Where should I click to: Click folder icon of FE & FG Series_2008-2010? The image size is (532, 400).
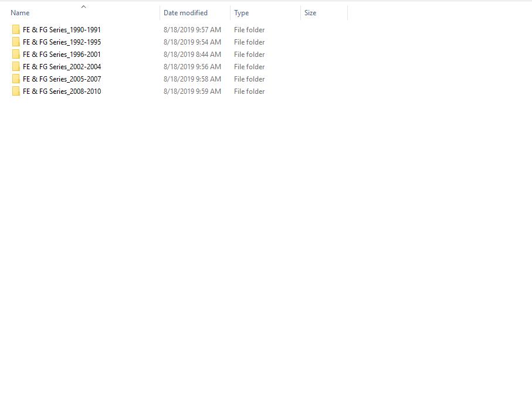click(16, 91)
